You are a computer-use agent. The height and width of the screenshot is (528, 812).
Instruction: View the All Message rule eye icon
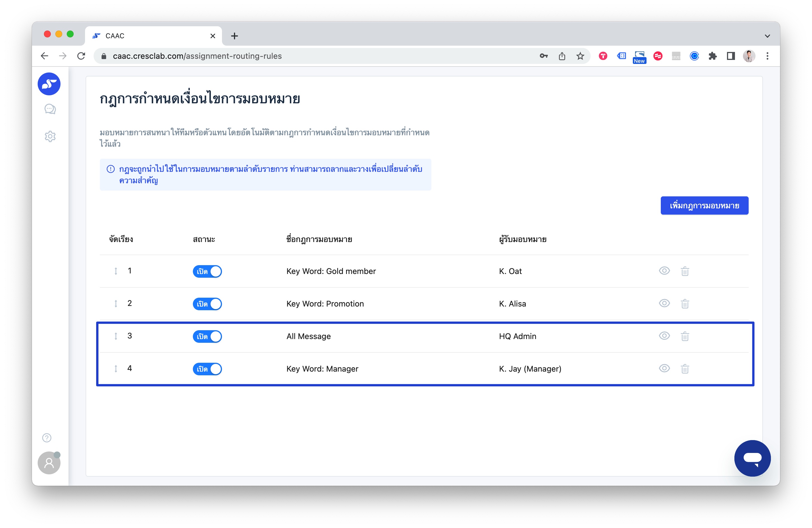(x=664, y=336)
